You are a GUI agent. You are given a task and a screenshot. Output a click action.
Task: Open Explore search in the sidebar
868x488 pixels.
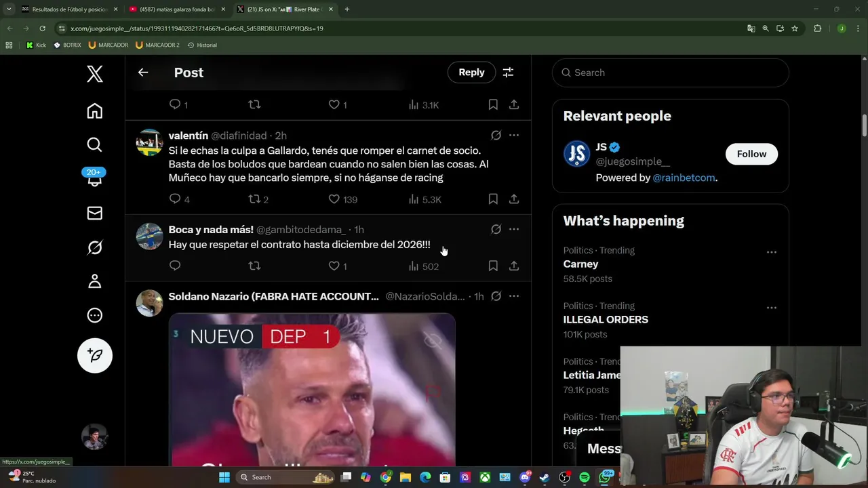(x=95, y=144)
